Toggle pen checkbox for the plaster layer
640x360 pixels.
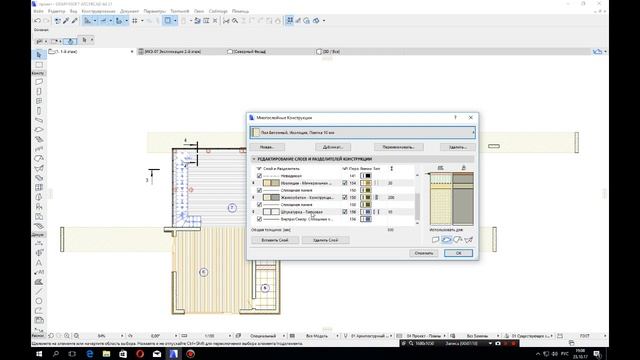point(345,212)
